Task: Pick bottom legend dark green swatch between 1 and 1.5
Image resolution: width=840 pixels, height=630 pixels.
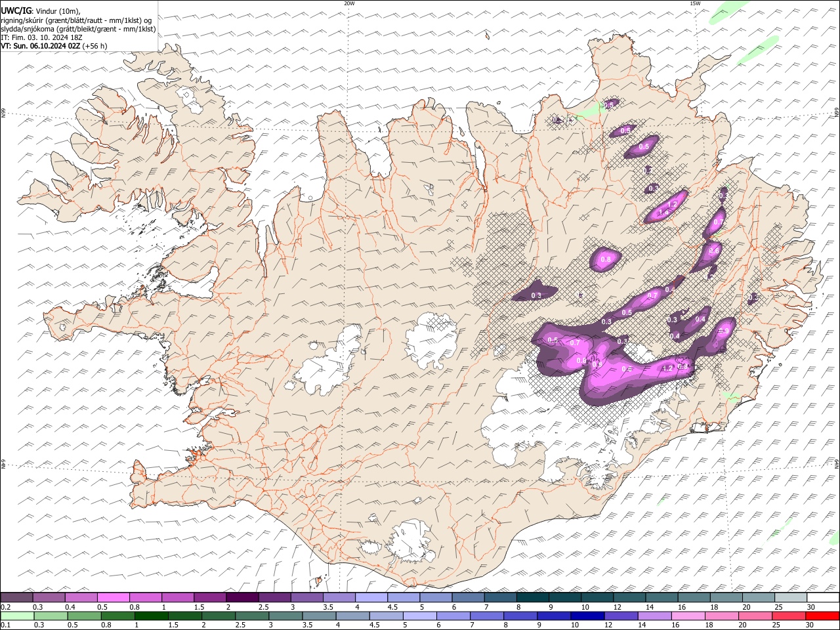Action: (x=151, y=616)
